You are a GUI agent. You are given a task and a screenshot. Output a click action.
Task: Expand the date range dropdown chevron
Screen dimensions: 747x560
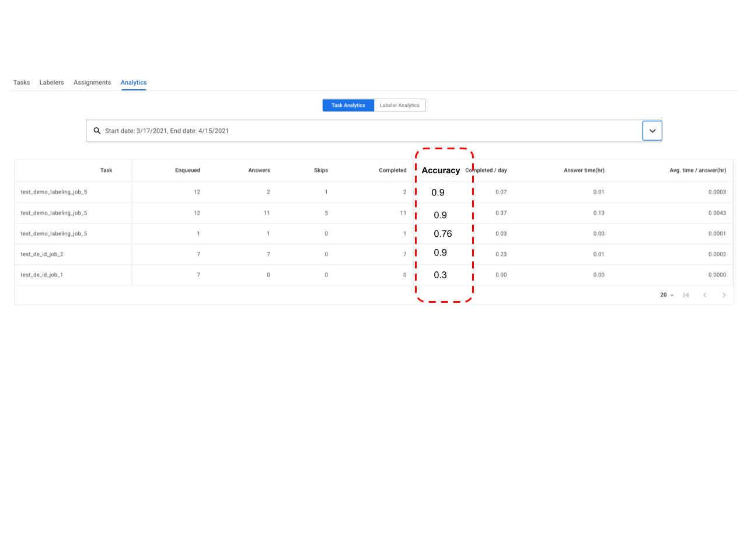[652, 131]
